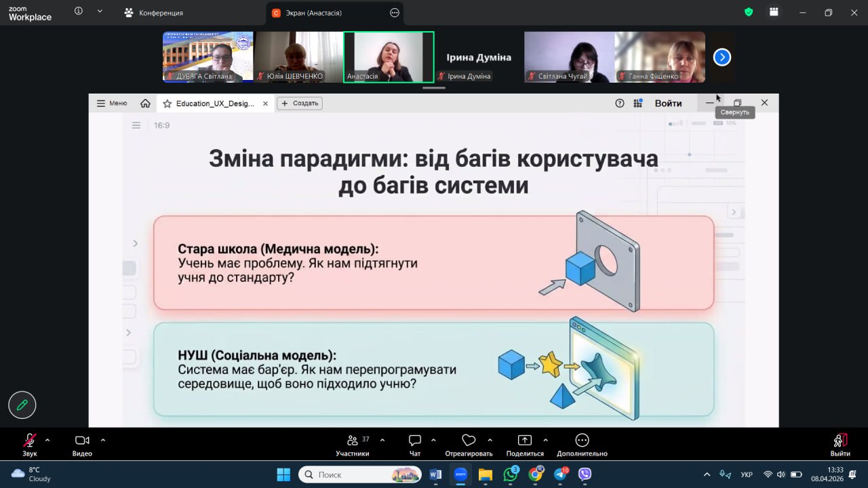Expand video options arrow next to Видео
Screen dimensions: 868x488
(x=103, y=440)
